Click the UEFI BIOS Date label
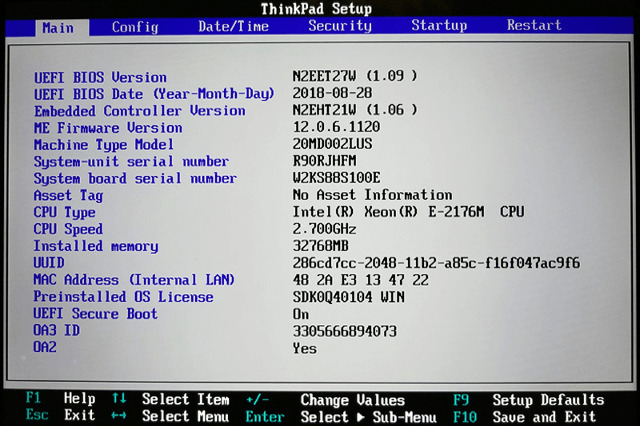 click(153, 94)
